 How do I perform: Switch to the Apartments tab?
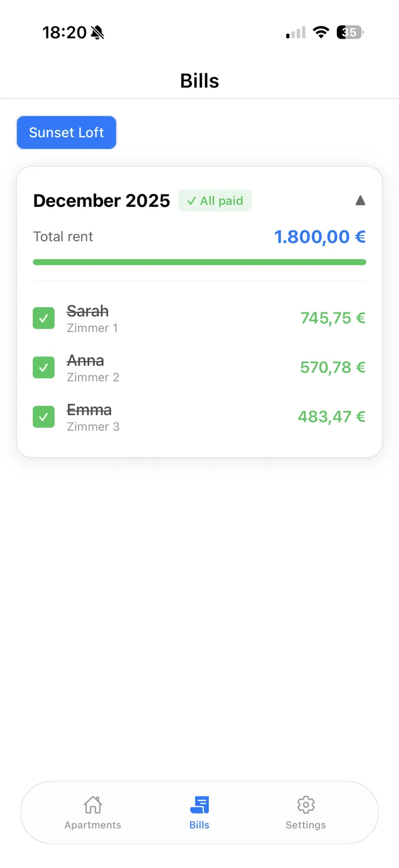(x=92, y=812)
